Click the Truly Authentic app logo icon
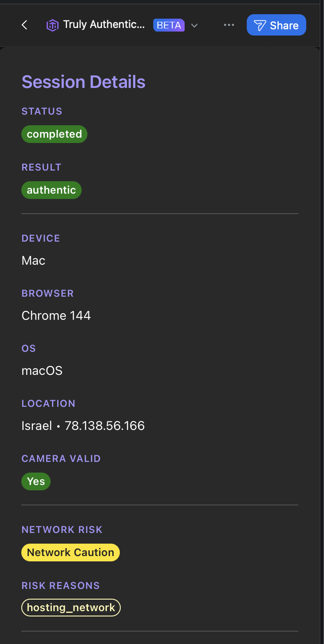The height and width of the screenshot is (644, 324). pyautogui.click(x=52, y=25)
